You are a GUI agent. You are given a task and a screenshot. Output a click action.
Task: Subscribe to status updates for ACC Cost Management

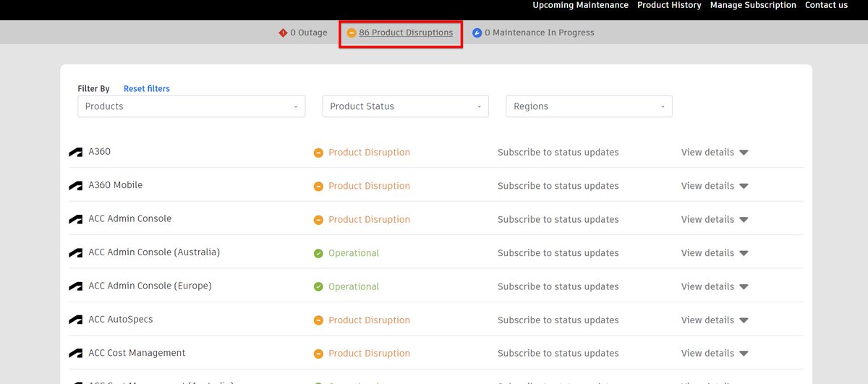point(558,354)
